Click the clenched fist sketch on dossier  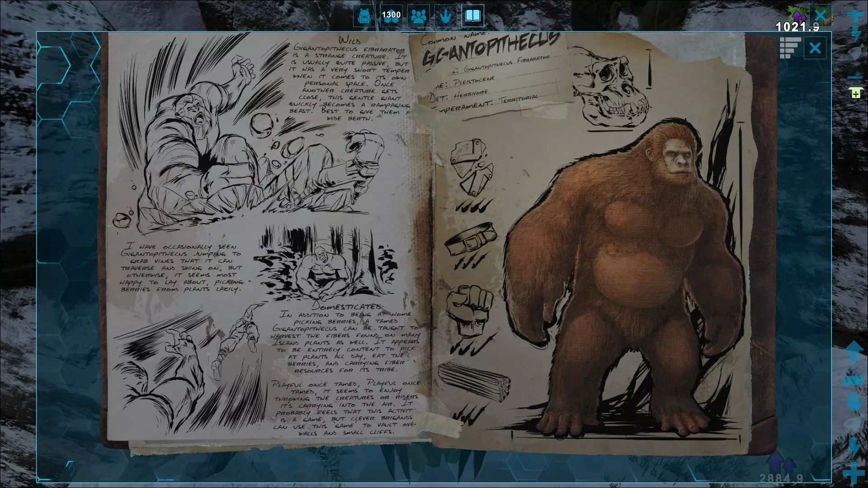click(x=470, y=310)
